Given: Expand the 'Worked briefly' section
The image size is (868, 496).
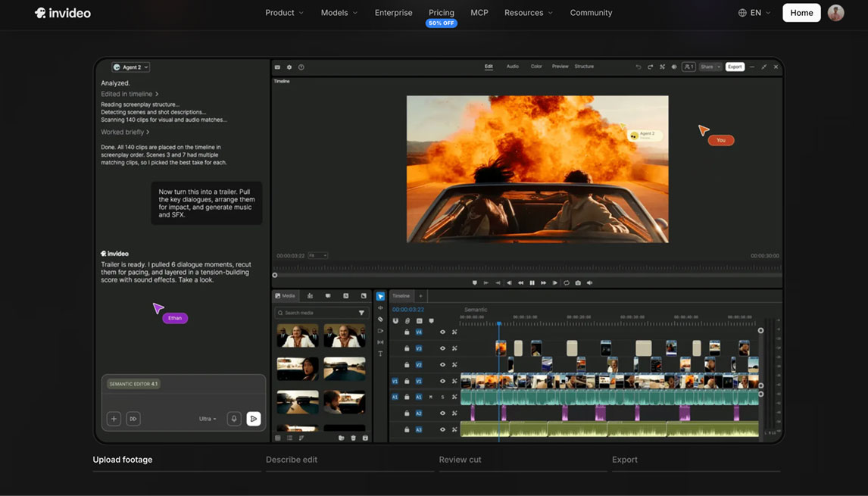Looking at the screenshot, I should coord(125,133).
